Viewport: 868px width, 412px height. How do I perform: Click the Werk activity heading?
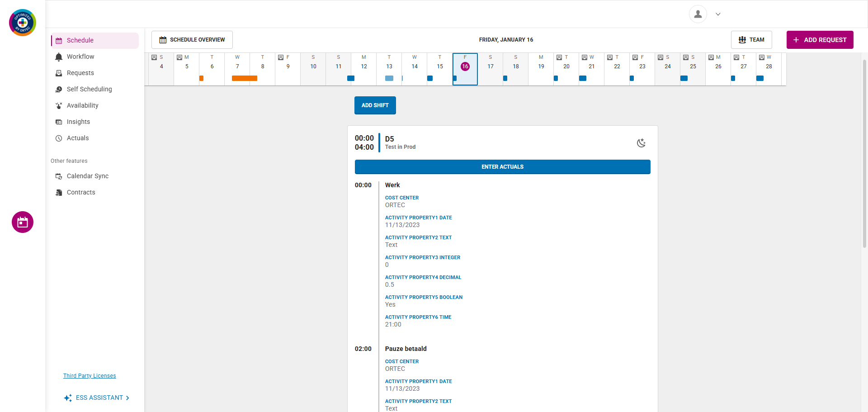pyautogui.click(x=392, y=185)
